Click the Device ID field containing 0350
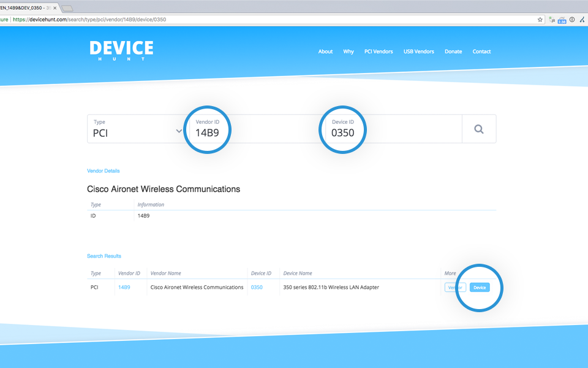588x368 pixels. pyautogui.click(x=393, y=129)
